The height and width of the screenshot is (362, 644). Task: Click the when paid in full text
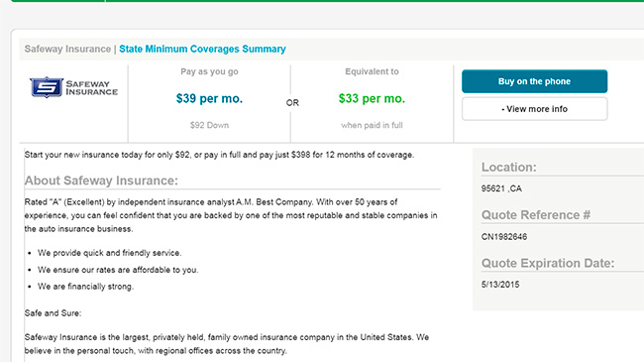point(372,125)
